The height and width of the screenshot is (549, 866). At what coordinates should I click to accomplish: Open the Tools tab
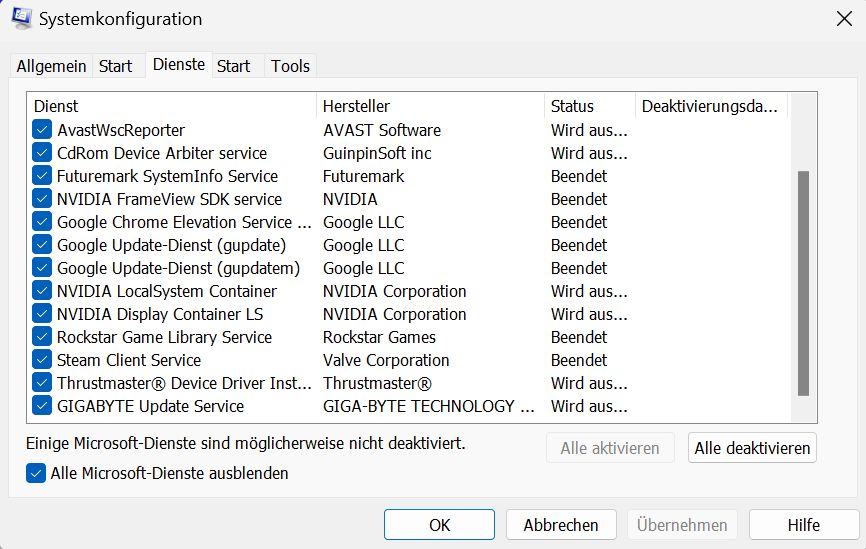[x=290, y=66]
